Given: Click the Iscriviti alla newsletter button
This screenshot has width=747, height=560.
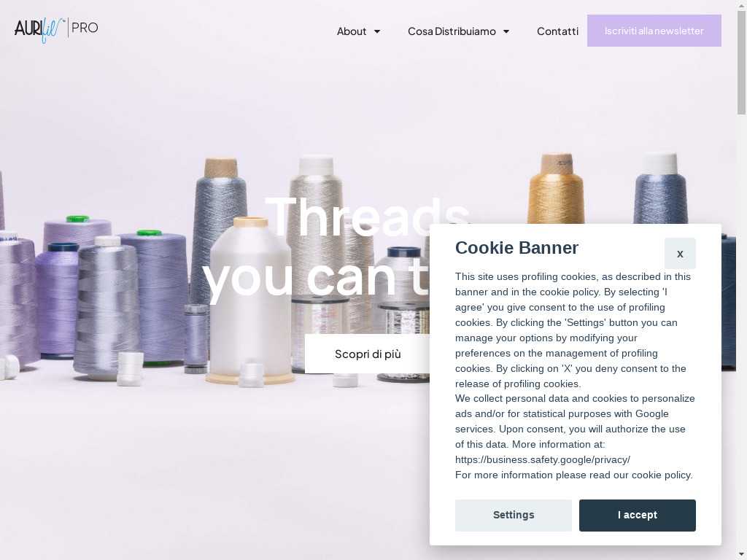Looking at the screenshot, I should click(654, 31).
